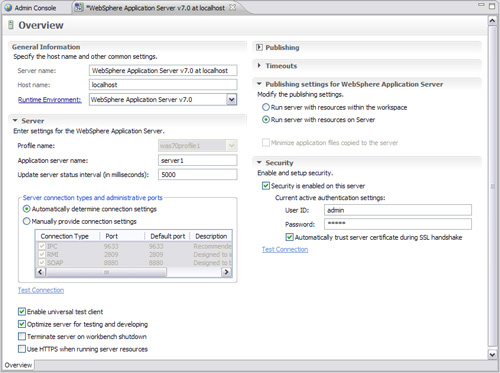Image resolution: width=500 pixels, height=373 pixels.
Task: Click the connection table scroll left arrow
Action: (x=40, y=272)
